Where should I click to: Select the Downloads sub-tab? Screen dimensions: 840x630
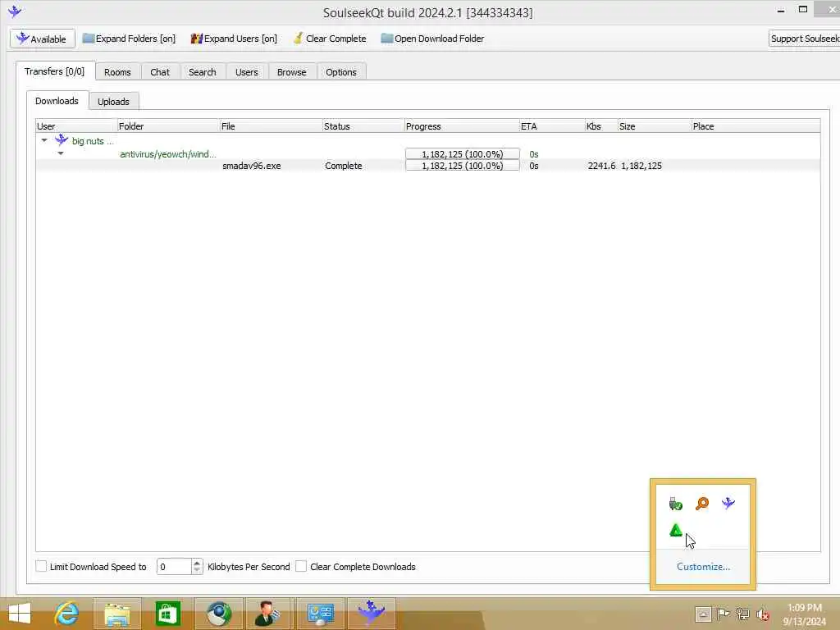coord(57,101)
